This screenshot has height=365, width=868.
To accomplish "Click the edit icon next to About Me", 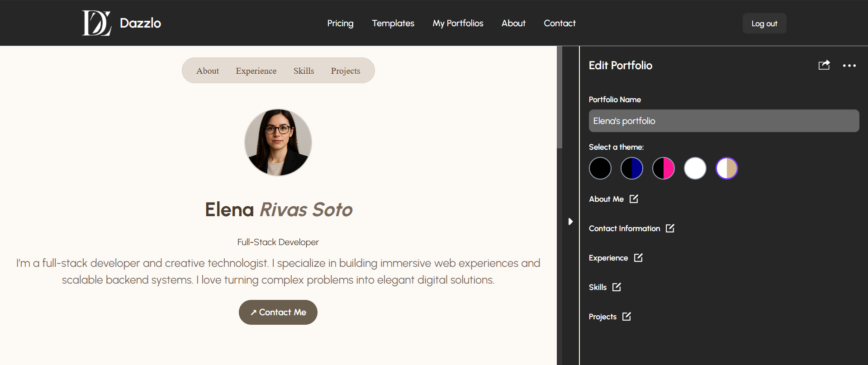I will click(x=634, y=199).
